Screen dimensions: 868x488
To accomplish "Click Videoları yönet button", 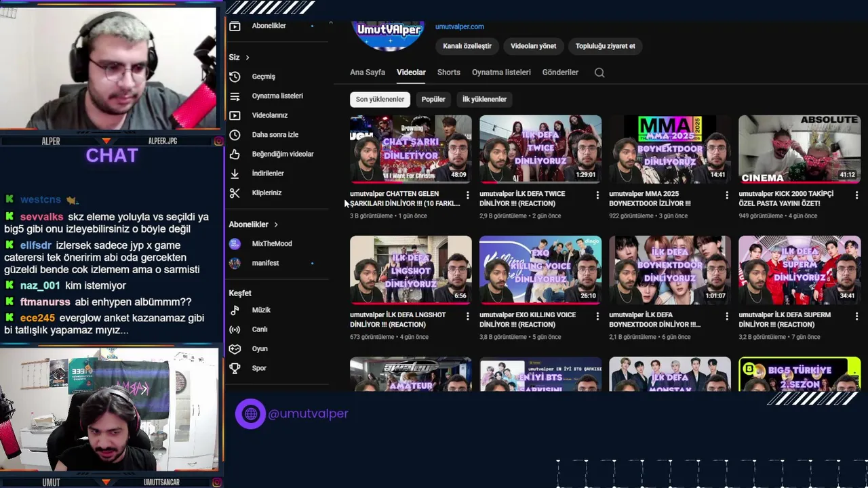I will (x=533, y=46).
